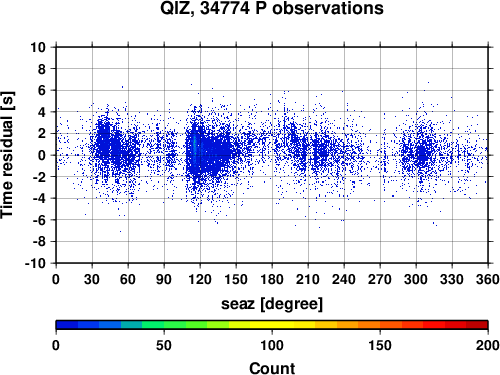This screenshot has height=375, width=500.
Task: Click the y-axis tick label -10
Action: (35, 263)
